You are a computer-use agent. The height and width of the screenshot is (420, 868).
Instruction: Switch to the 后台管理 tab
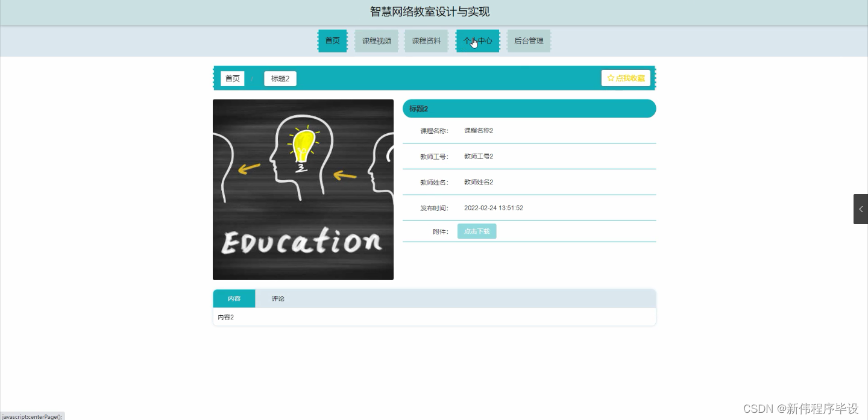(529, 41)
